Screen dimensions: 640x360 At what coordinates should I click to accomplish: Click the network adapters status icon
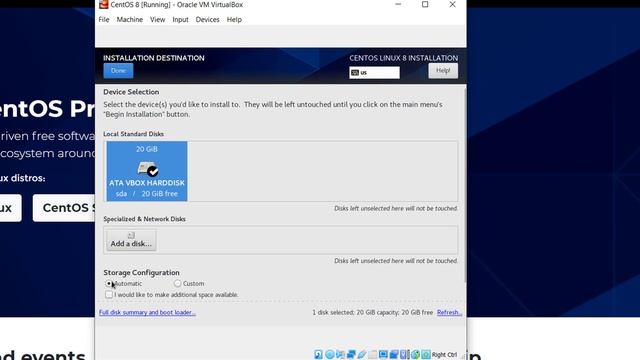click(351, 354)
